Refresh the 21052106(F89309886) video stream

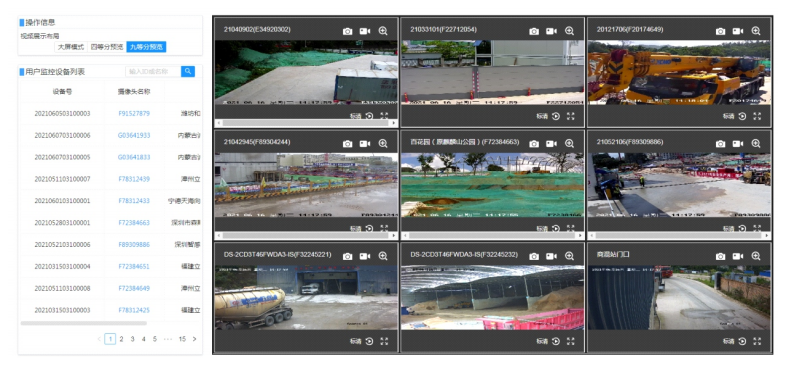pos(742,228)
